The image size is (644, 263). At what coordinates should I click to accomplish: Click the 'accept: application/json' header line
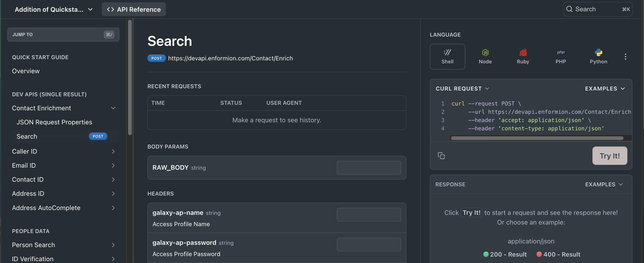point(529,120)
